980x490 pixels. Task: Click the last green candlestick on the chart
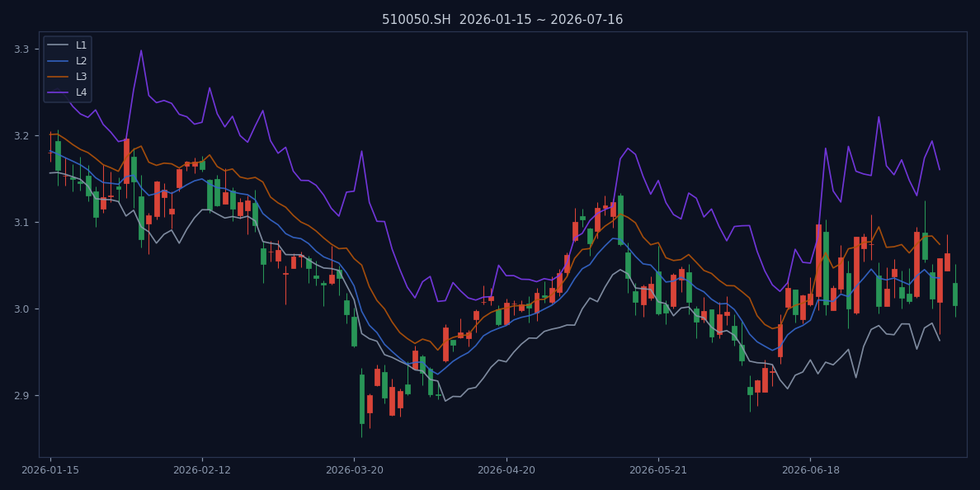click(x=955, y=294)
